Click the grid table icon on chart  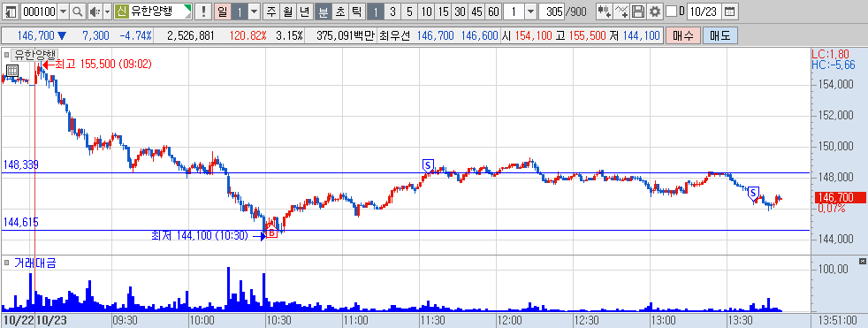(11, 71)
